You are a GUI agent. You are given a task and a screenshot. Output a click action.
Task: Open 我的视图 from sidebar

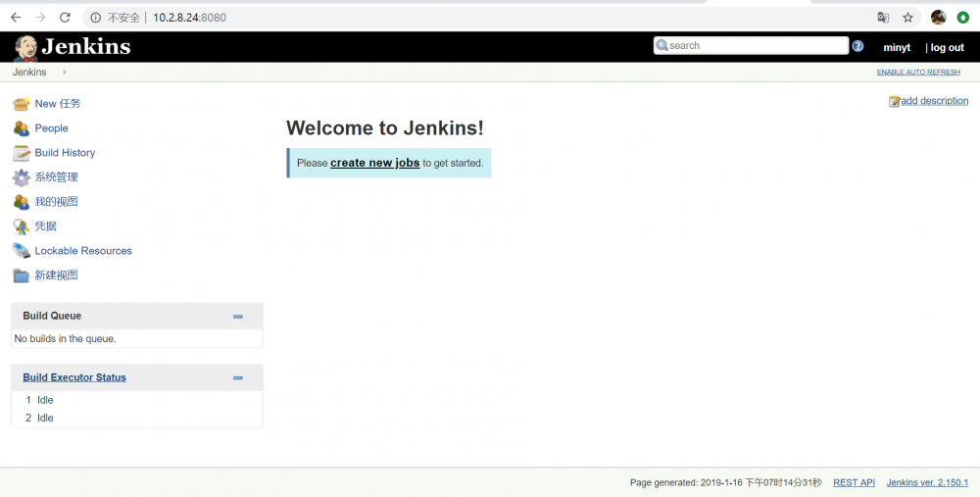click(x=56, y=201)
